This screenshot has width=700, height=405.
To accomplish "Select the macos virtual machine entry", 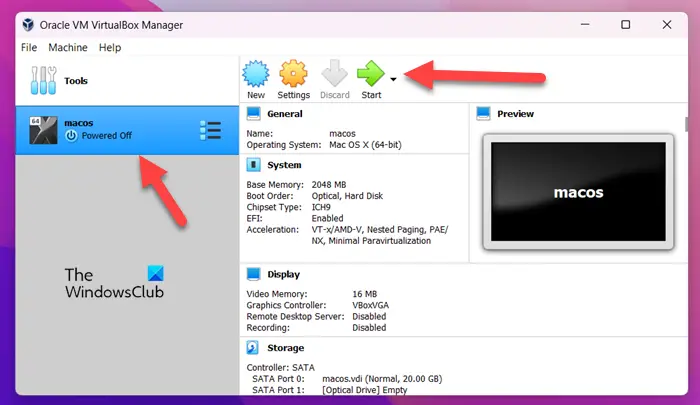I will pos(127,130).
